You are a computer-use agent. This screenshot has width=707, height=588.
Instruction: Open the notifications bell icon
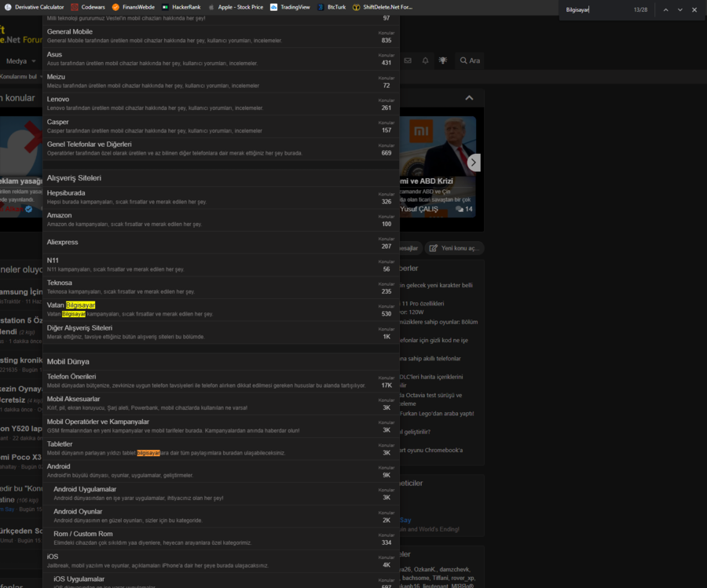click(x=425, y=60)
